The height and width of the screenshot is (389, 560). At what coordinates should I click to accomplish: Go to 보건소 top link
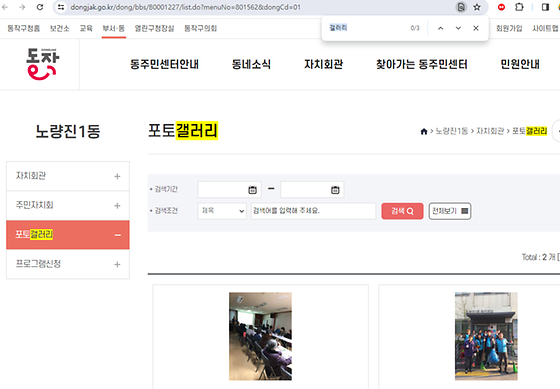point(59,28)
